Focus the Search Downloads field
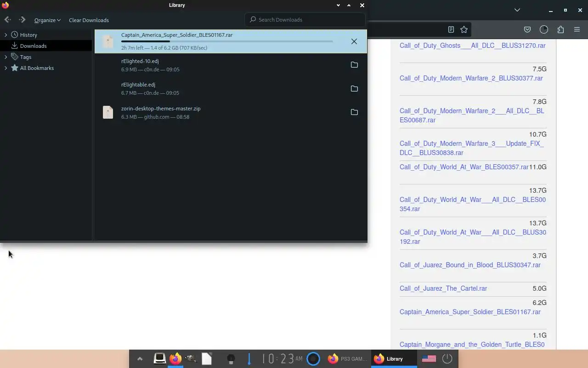Viewport: 588px width, 368px height. [x=305, y=20]
